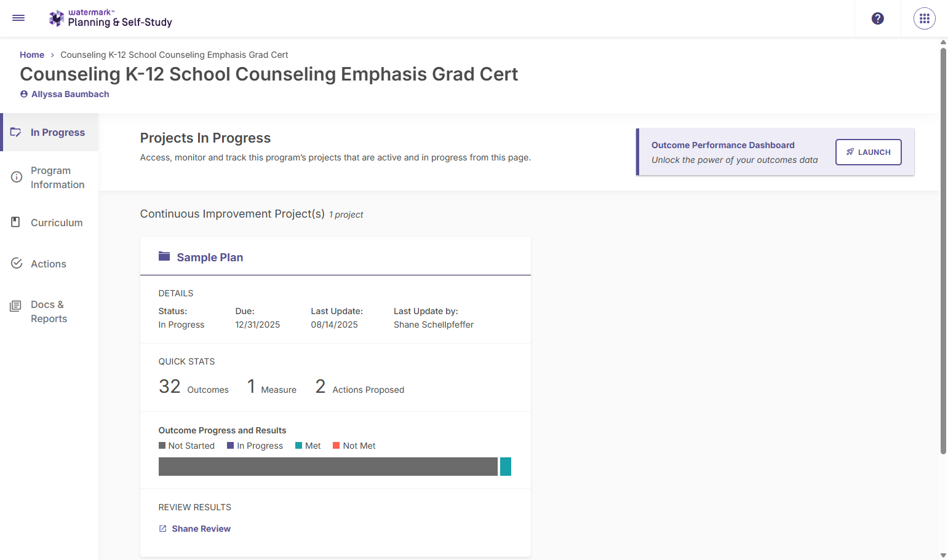Click the '1 project' count text

coord(346,215)
